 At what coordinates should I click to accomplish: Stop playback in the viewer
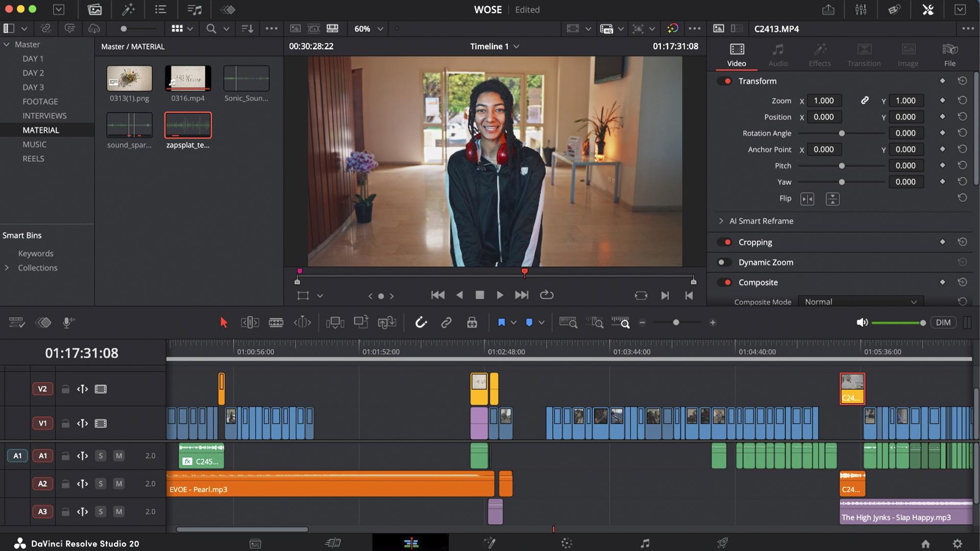(480, 295)
